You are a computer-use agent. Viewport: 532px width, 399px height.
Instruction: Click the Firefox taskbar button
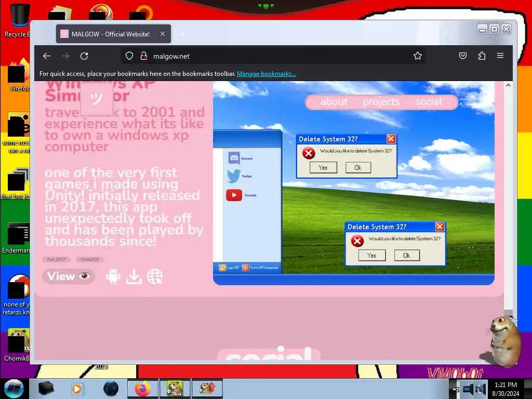tap(142, 389)
